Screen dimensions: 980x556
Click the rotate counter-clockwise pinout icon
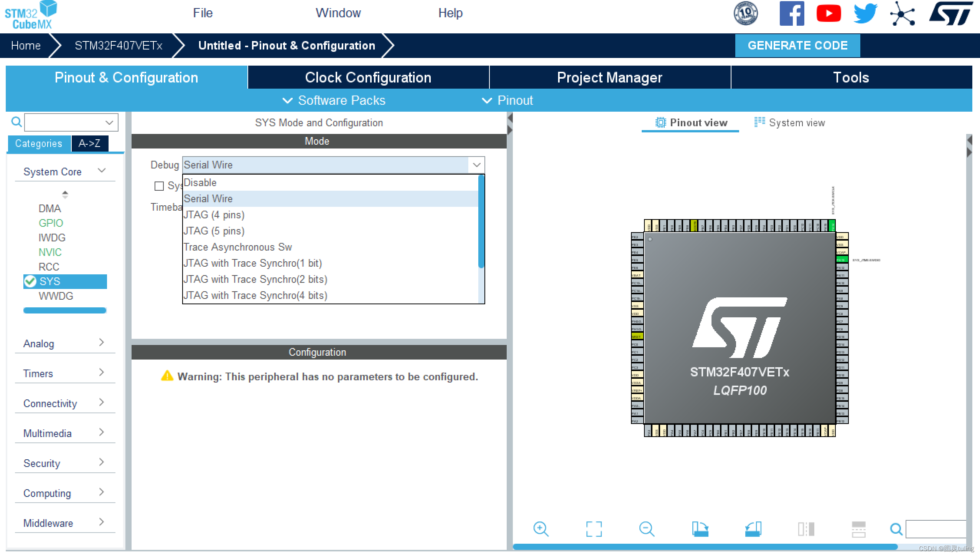pos(753,529)
